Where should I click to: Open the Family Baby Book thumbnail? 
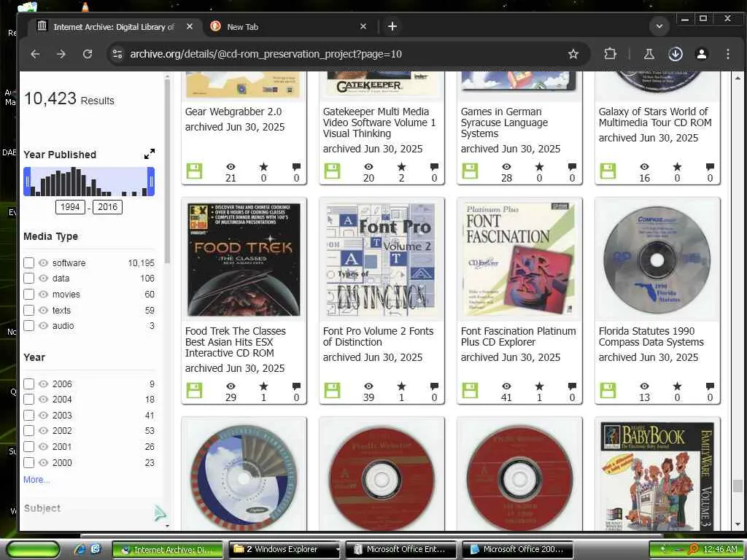[x=657, y=476]
